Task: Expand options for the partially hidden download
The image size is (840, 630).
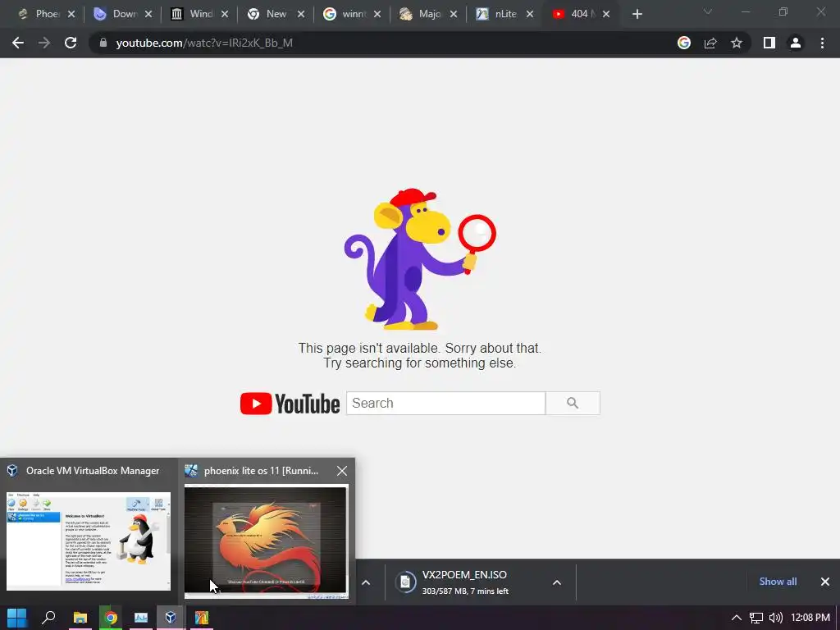Action: (x=366, y=582)
